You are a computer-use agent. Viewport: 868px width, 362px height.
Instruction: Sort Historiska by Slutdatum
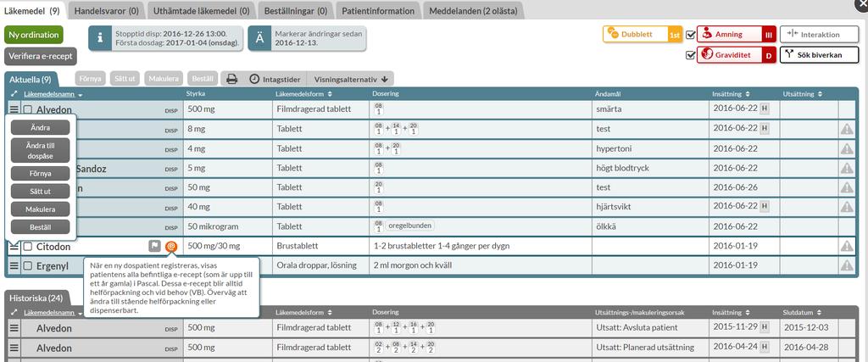pos(800,313)
